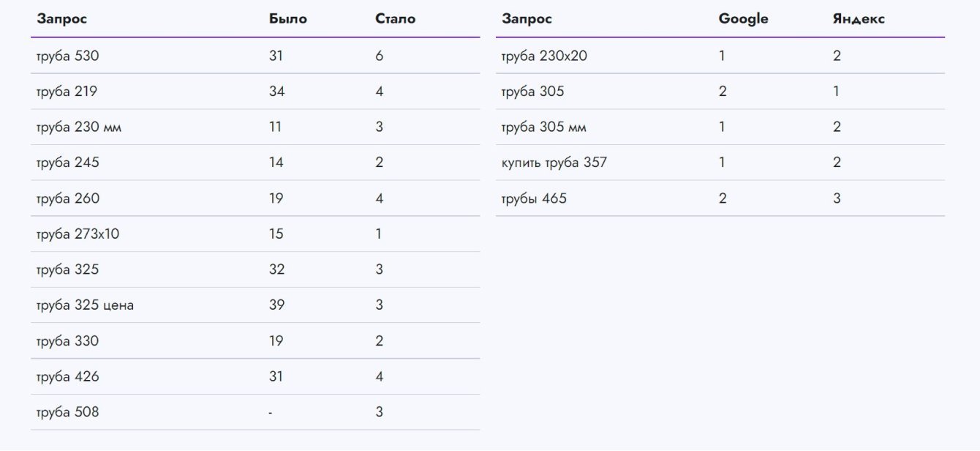Select the "труба 330" row label
Screen dimensions: 980x451
pyautogui.click(x=67, y=341)
